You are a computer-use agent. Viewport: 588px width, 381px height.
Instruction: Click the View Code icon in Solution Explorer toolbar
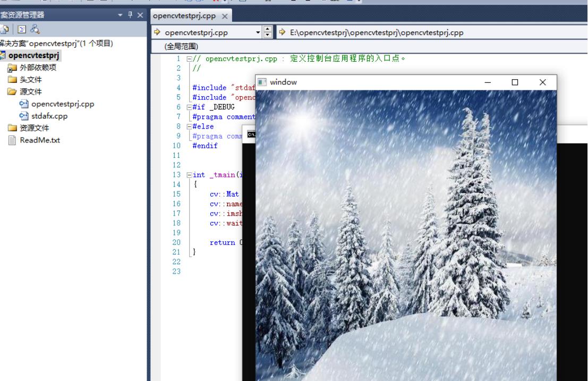pyautogui.click(x=22, y=29)
